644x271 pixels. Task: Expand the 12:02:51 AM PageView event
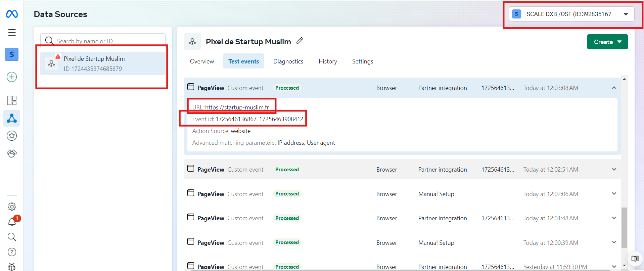(x=614, y=170)
